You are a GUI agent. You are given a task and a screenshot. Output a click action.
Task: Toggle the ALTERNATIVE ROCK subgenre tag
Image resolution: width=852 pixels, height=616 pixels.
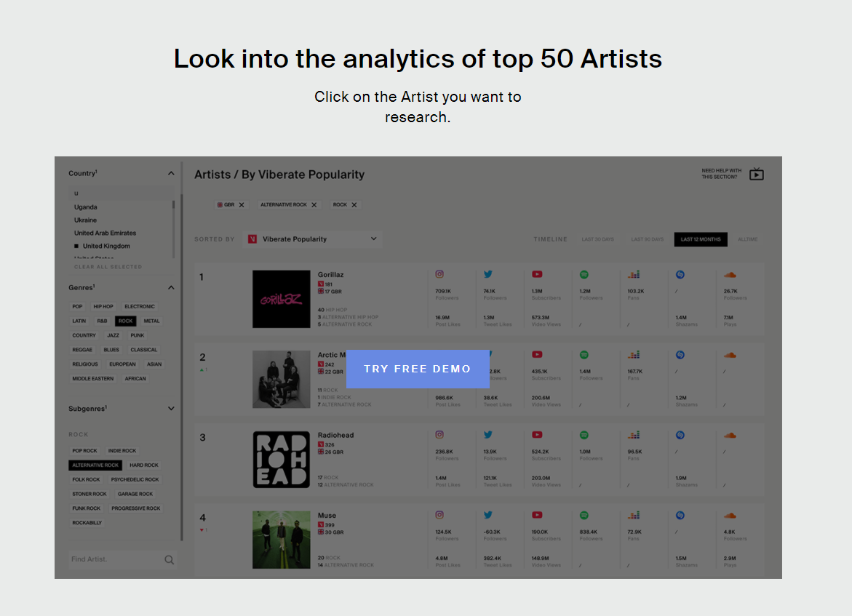[95, 465]
